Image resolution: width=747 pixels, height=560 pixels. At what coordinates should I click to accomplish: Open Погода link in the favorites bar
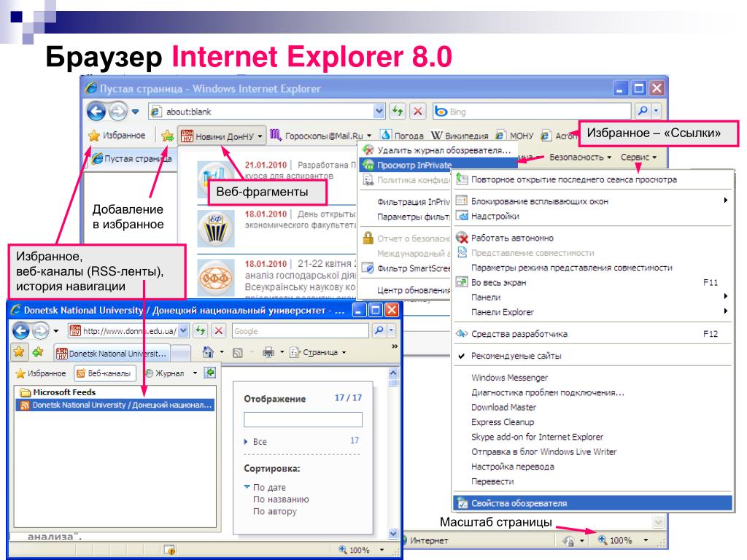403,136
